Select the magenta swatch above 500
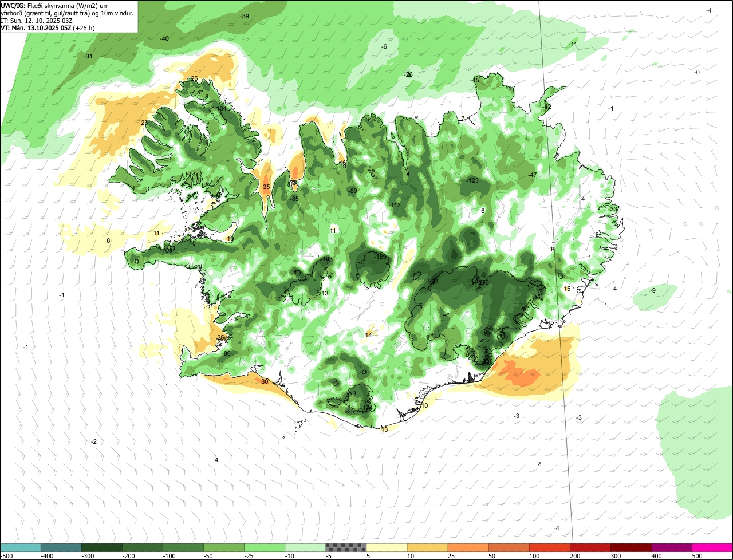Screen dimensions: 733x560 (712, 547)
